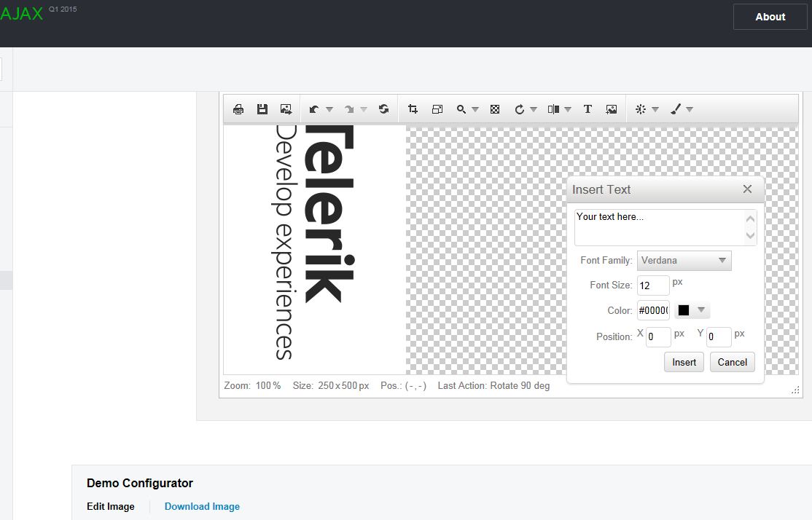Select the Edit Image option
The height and width of the screenshot is (520, 812).
[x=111, y=507]
